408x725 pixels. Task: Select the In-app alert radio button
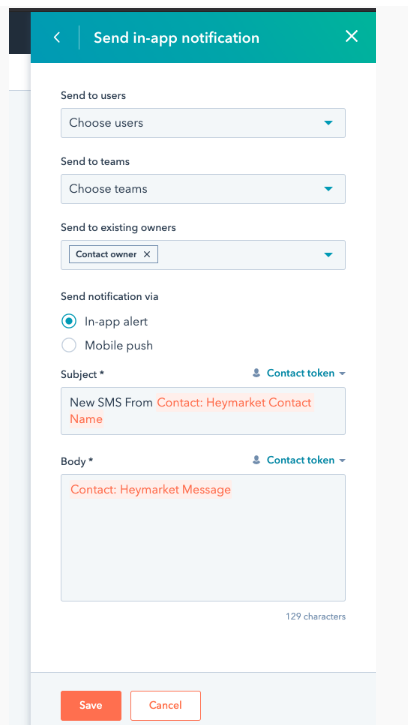[69, 321]
